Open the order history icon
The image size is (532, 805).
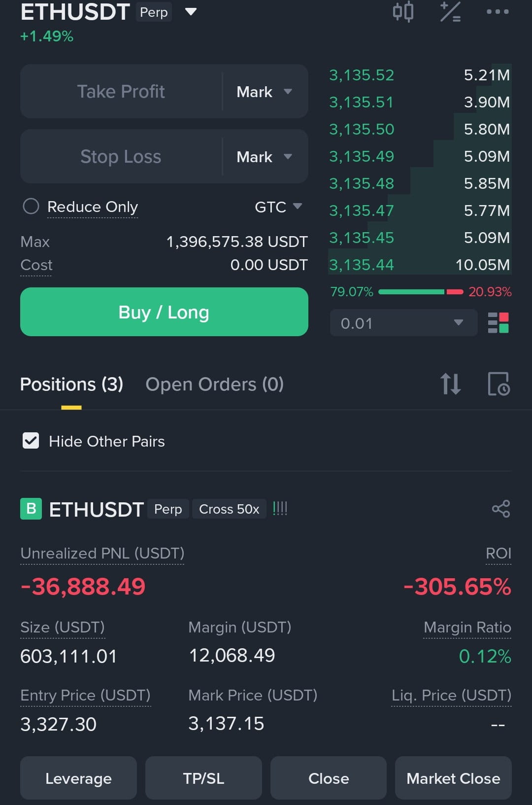tap(499, 384)
